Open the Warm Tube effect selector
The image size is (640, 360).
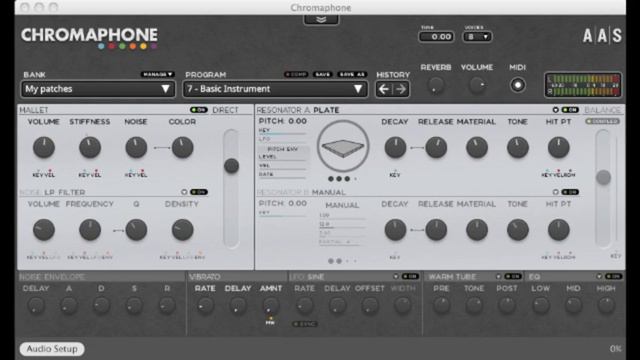coord(498,276)
